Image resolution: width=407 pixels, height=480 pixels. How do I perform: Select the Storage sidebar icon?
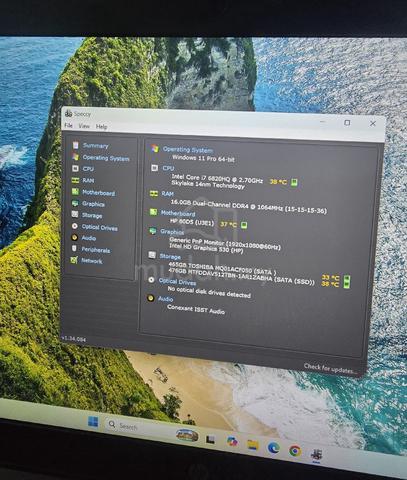75,214
